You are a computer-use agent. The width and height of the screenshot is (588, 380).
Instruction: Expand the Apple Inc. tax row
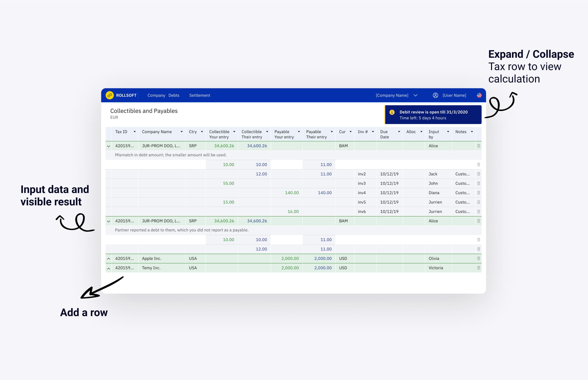[x=108, y=258]
